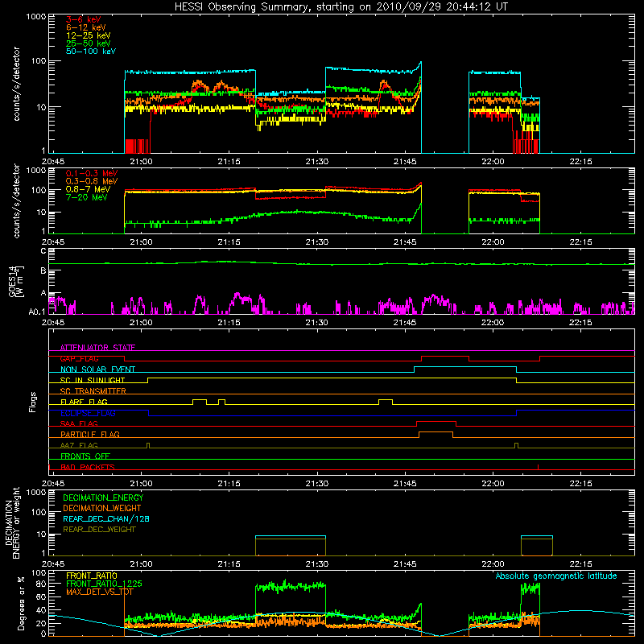
Task: Click the 0.3-0.8 MeV legend entry
Action: [x=92, y=181]
